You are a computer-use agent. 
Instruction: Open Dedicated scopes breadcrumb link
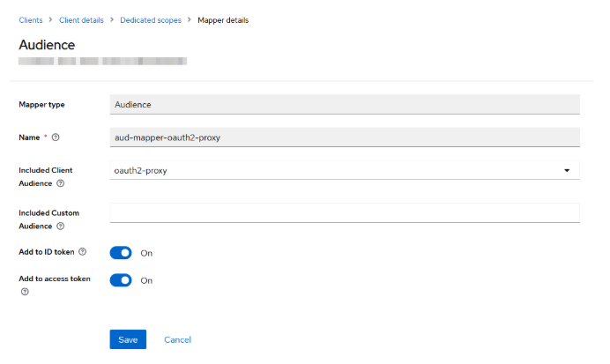tap(152, 20)
